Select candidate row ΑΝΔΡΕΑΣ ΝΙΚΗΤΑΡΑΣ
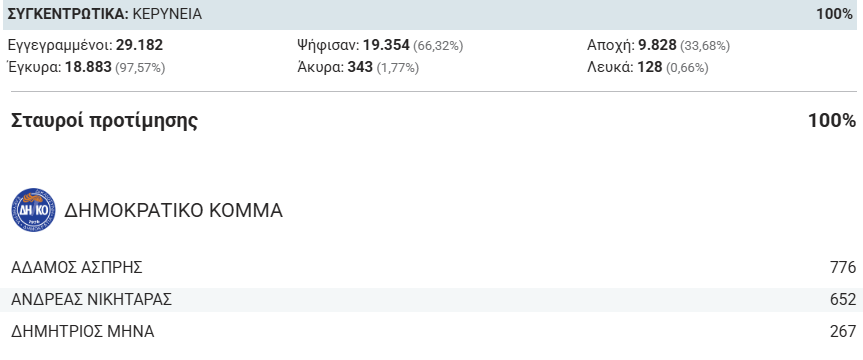The width and height of the screenshot is (863, 360). 433,299
